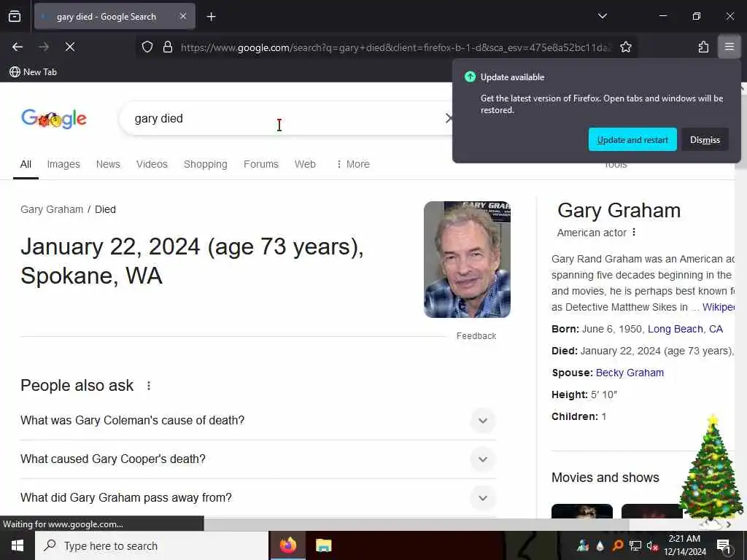Open People also ask options menu

[x=149, y=385]
